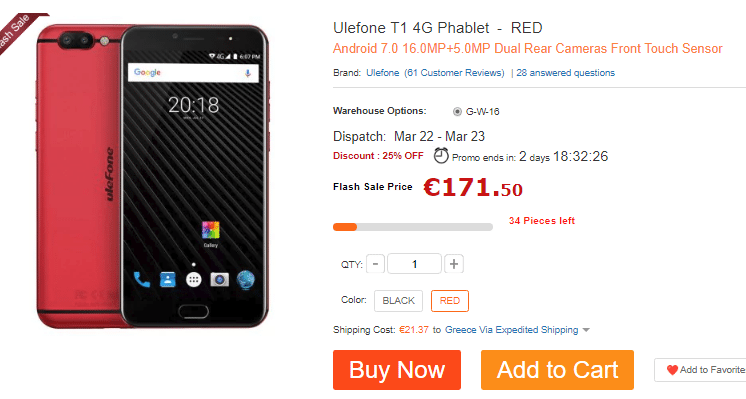The width and height of the screenshot is (746, 399).
Task: Click the quantity input field
Action: click(414, 264)
